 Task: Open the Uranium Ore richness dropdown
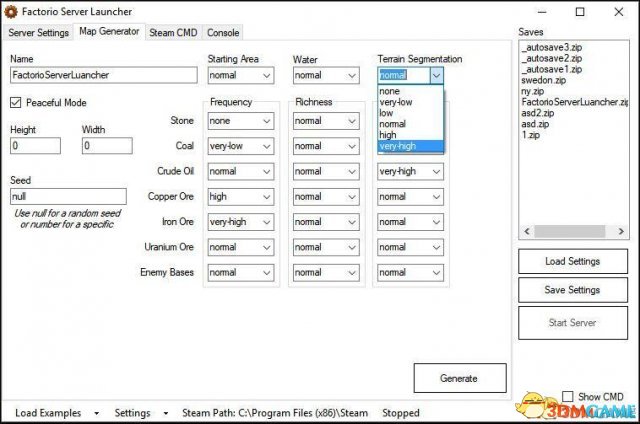326,247
